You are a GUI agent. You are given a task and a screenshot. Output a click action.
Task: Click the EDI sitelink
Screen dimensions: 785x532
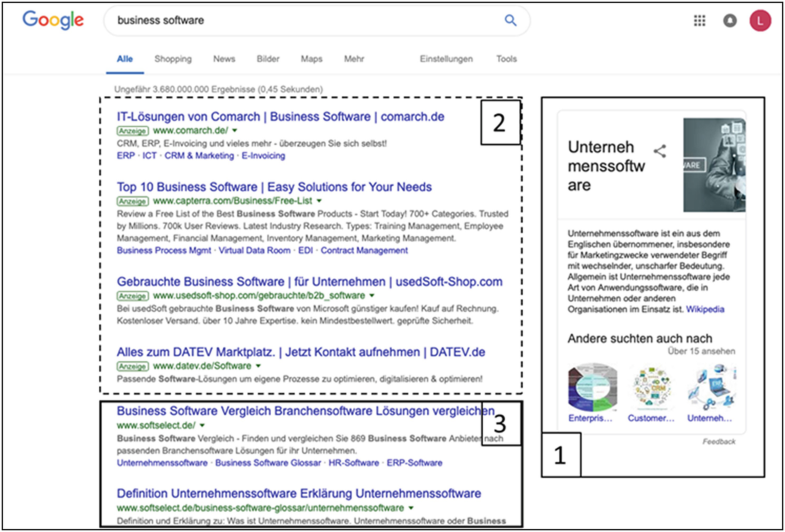305,250
